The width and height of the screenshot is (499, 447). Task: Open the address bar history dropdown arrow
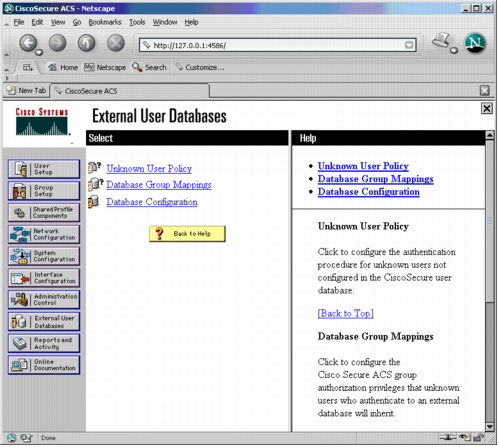(x=409, y=45)
